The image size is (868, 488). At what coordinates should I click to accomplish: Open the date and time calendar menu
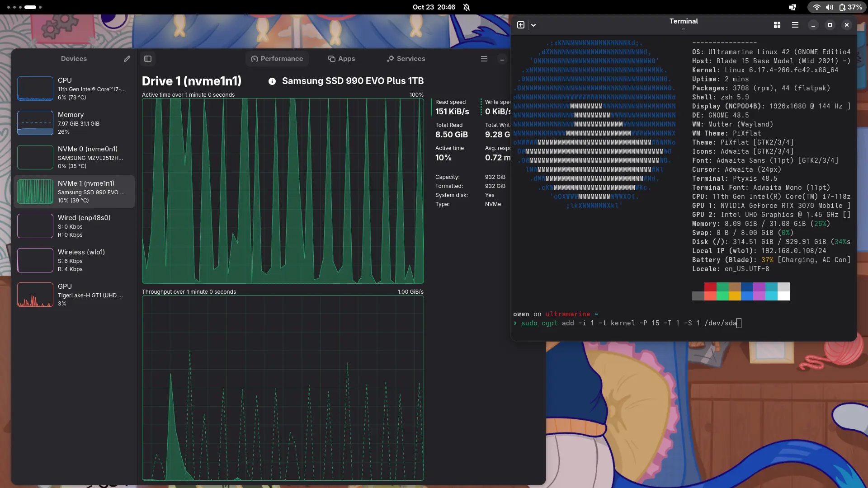tap(434, 7)
